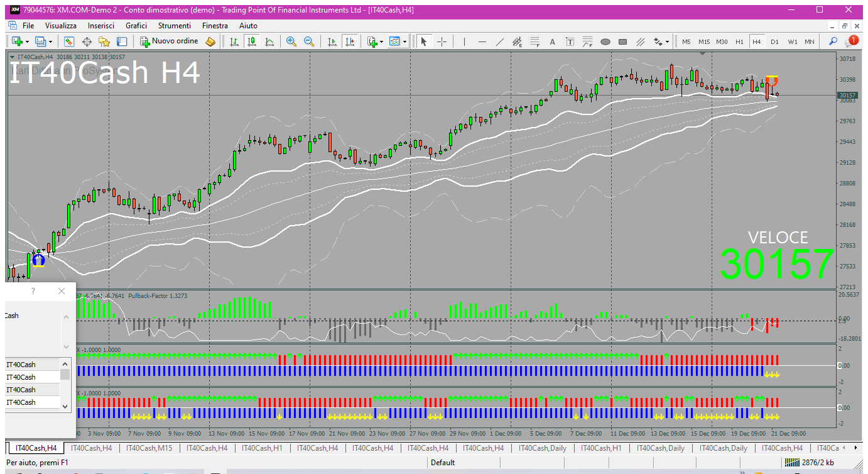Select the rectangle drawing tool

(623, 41)
